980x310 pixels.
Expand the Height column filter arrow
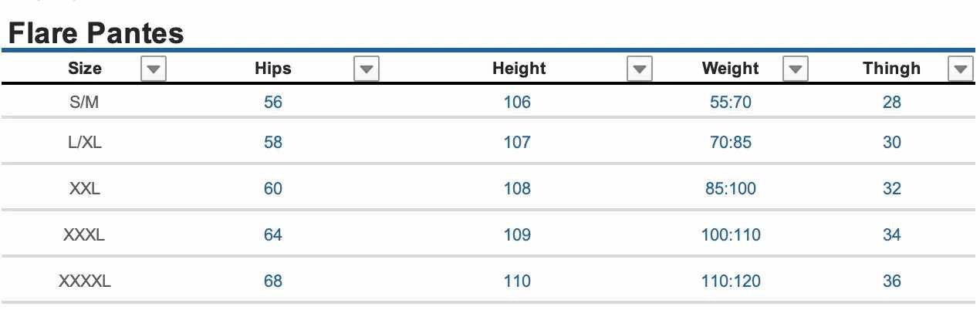[639, 69]
